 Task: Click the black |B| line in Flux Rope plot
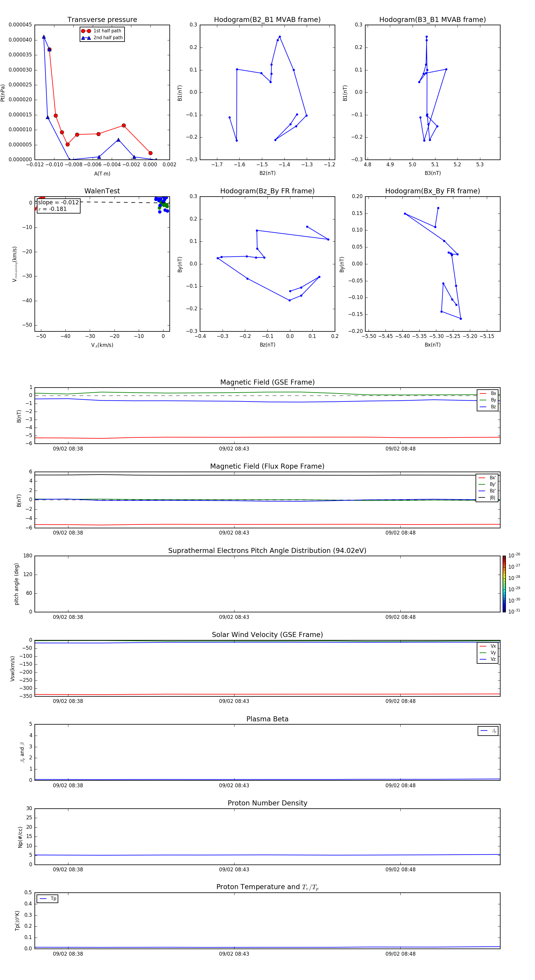[267, 475]
